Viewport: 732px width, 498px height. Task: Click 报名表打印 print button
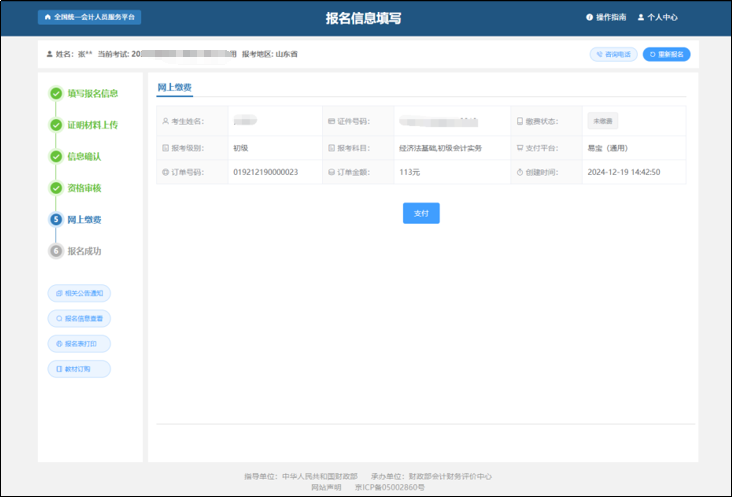[79, 343]
